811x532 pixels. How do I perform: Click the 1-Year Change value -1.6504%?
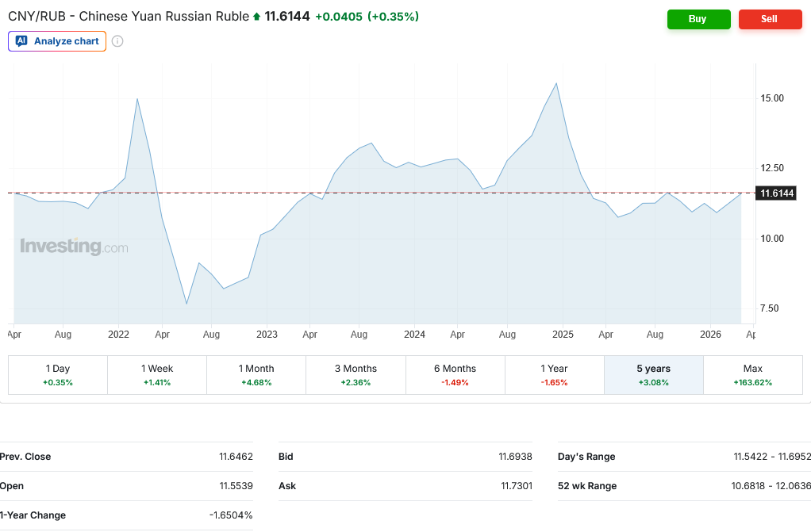pyautogui.click(x=231, y=515)
